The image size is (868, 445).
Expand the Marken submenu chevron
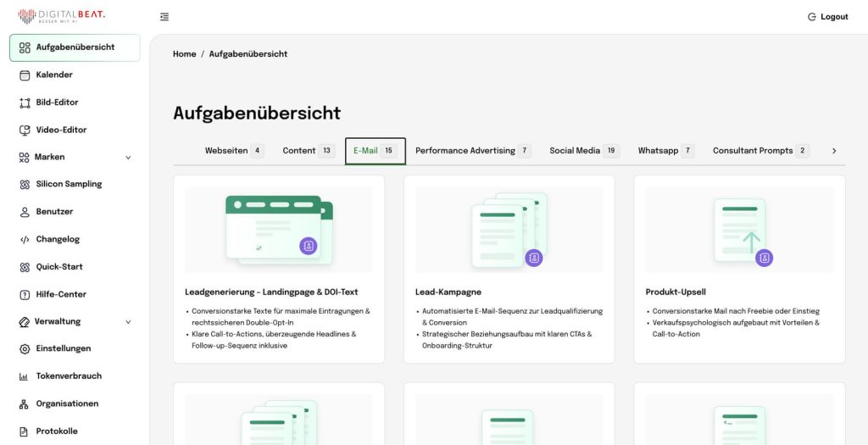(128, 157)
